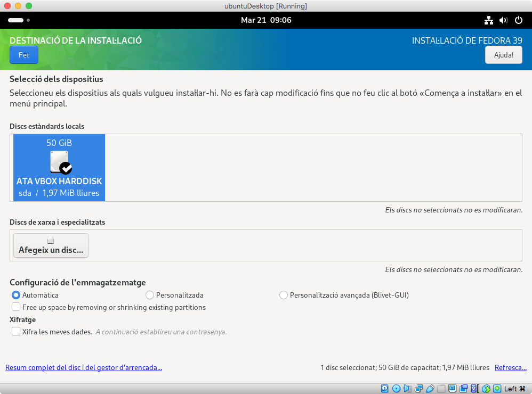Select the hard disk drive icon with checkmark
Viewport: 532px width, 394px height.
point(61,162)
